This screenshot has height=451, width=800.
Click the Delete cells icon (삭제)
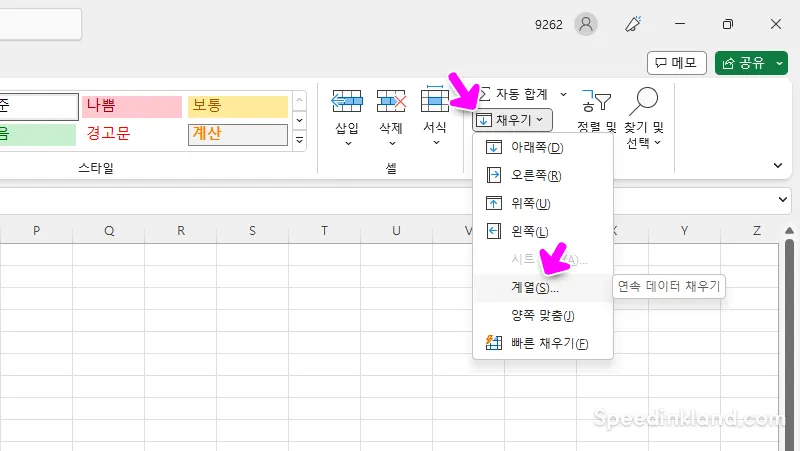[391, 101]
